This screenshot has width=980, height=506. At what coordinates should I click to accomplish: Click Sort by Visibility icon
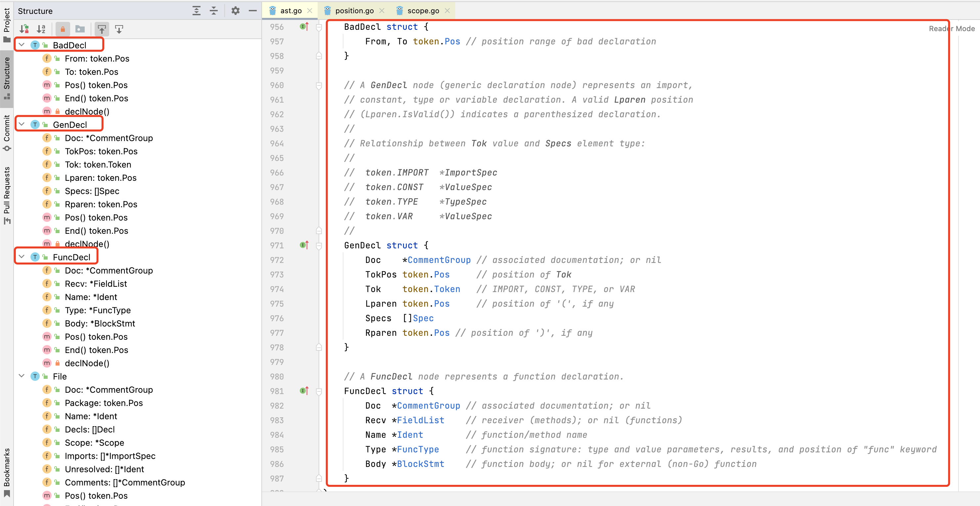tap(24, 29)
